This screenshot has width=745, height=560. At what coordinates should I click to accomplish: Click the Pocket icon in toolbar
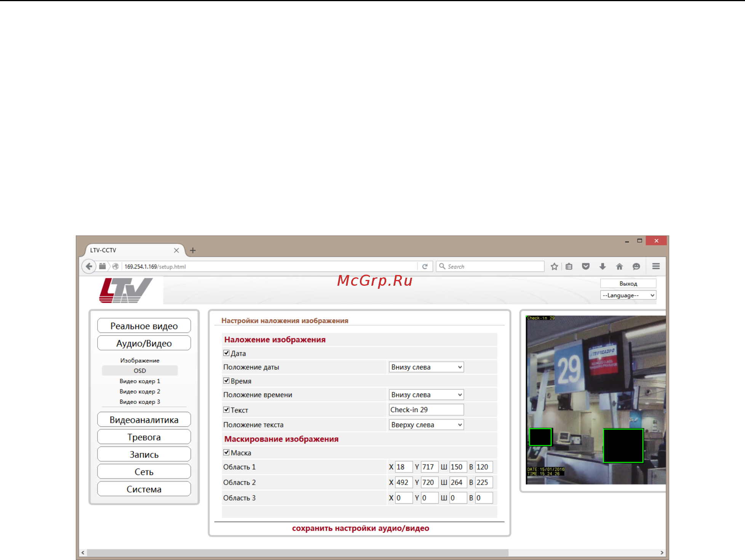pyautogui.click(x=586, y=267)
